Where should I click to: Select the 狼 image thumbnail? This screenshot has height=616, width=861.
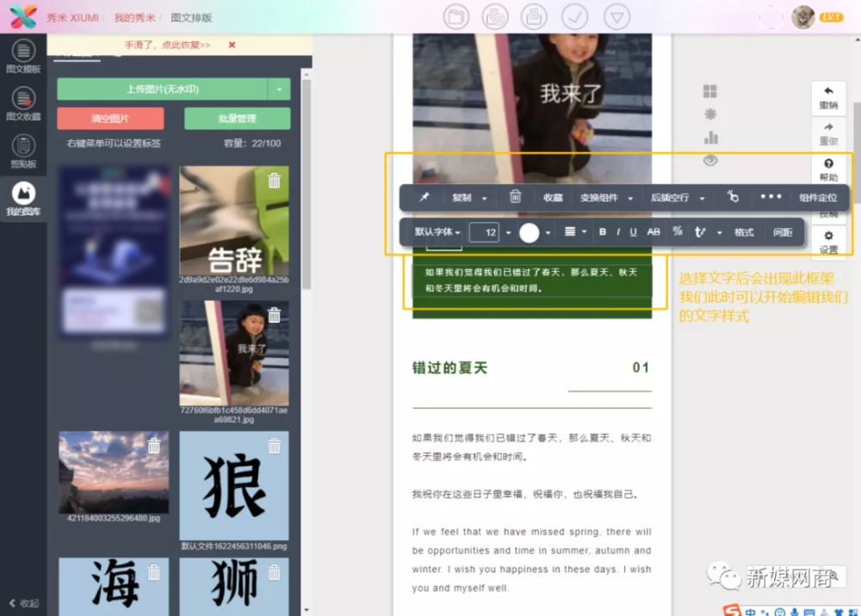[234, 485]
